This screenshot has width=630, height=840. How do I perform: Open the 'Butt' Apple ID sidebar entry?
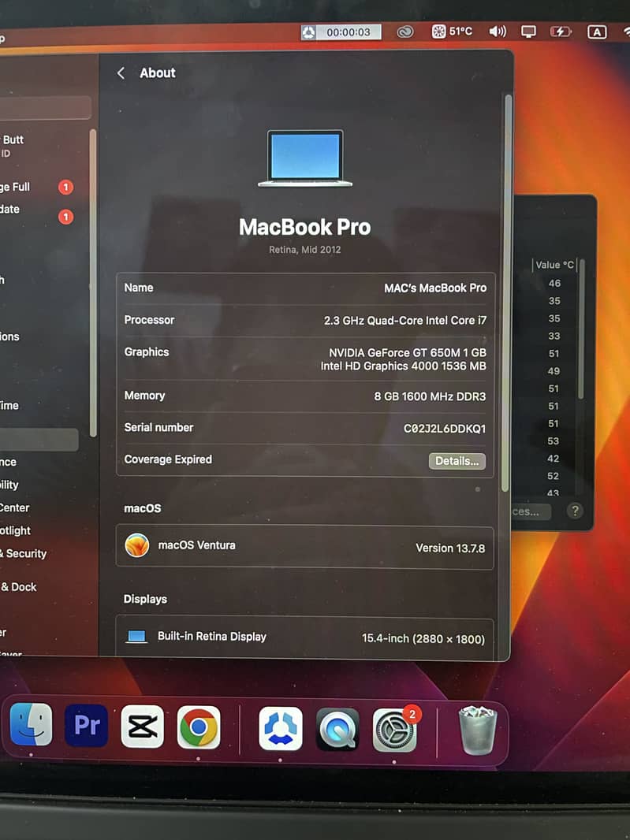coord(13,146)
